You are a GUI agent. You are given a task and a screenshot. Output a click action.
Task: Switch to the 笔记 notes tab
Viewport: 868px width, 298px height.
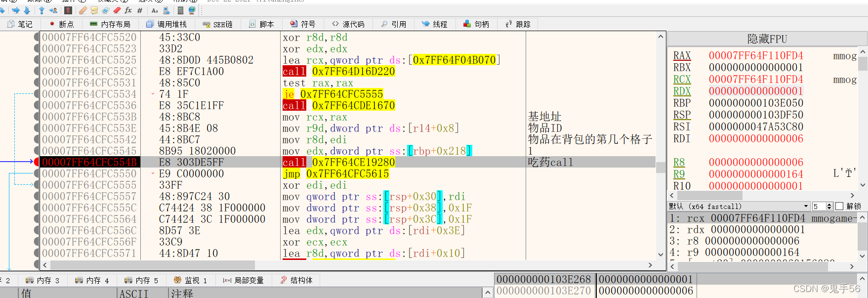20,24
